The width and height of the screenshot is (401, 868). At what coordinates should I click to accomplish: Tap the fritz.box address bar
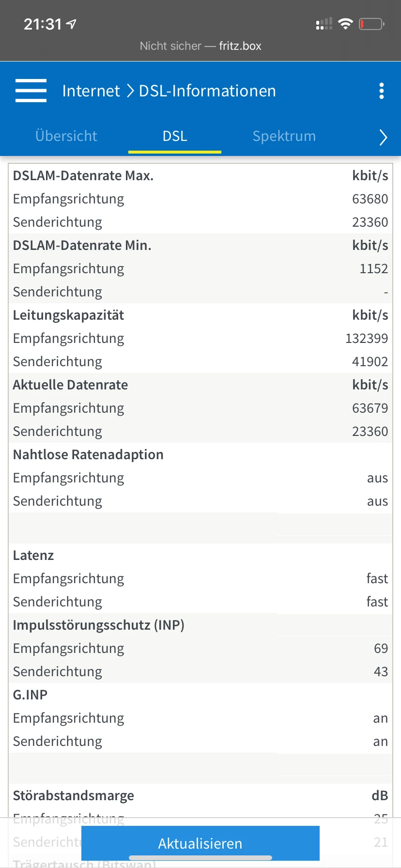tap(200, 46)
